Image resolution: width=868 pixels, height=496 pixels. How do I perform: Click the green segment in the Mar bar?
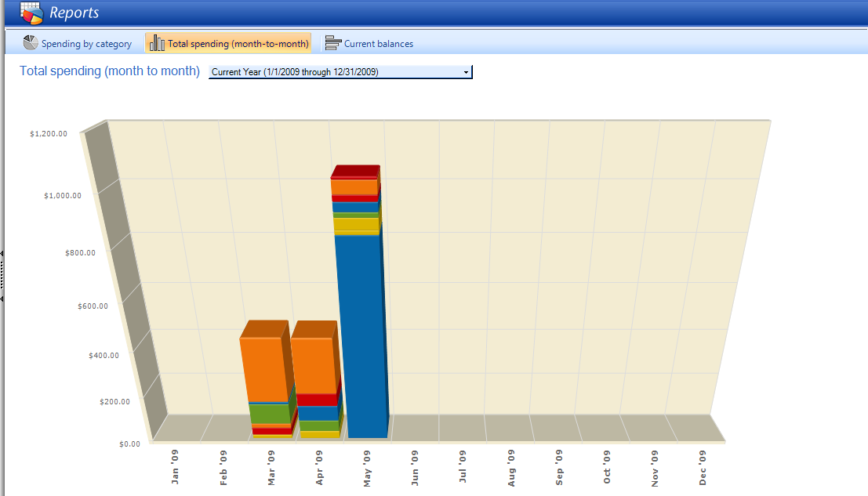pos(269,414)
